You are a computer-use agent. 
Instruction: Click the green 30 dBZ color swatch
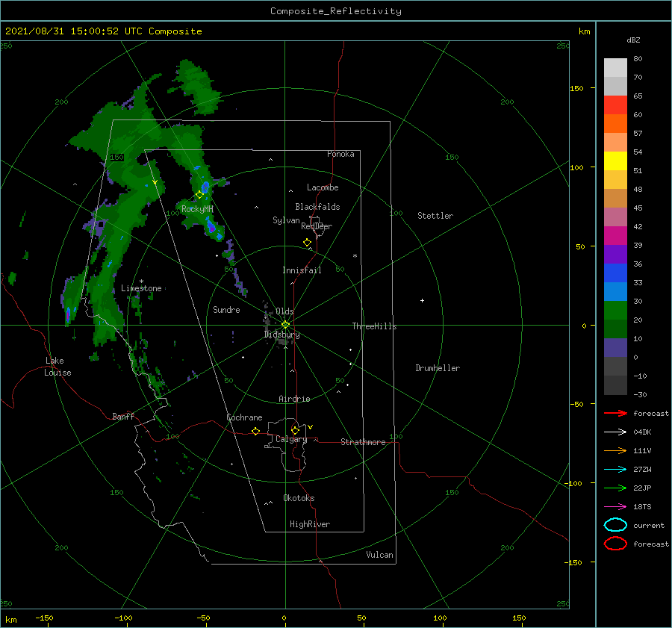coord(615,311)
